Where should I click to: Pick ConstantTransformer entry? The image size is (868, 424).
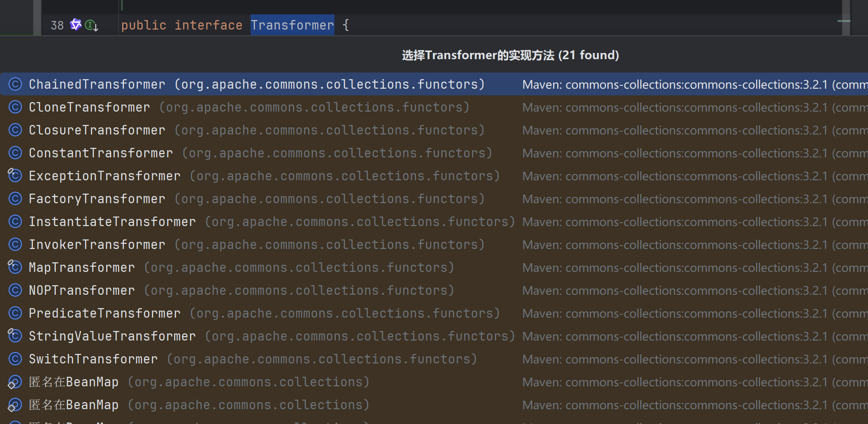point(434,153)
